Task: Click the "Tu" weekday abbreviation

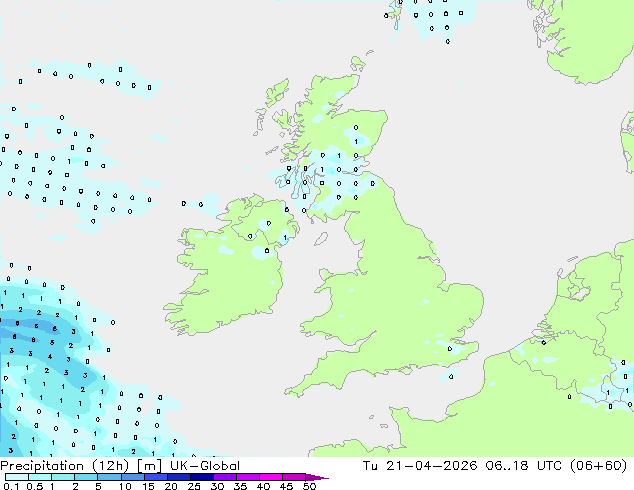Action: [x=370, y=466]
